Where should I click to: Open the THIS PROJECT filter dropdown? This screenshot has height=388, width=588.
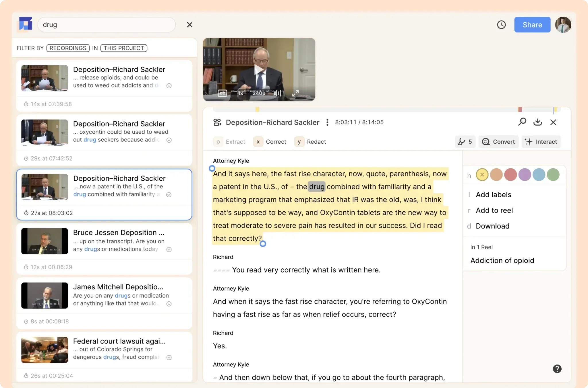pyautogui.click(x=124, y=48)
